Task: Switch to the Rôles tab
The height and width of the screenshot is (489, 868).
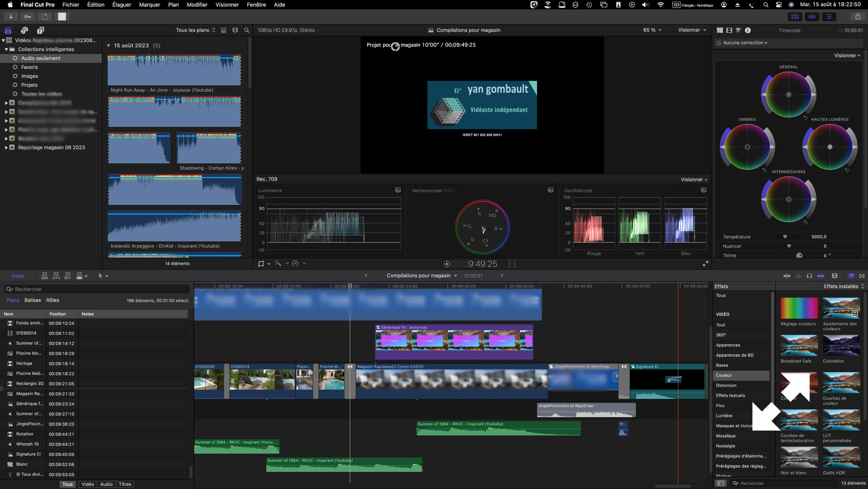Action: [53, 300]
